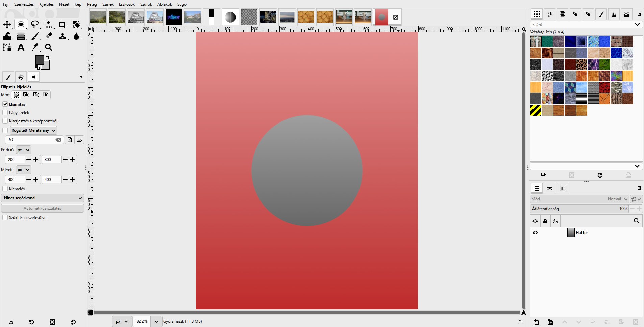
Task: Adjust the Átlátszatlanság opacity slider
Action: (579, 209)
